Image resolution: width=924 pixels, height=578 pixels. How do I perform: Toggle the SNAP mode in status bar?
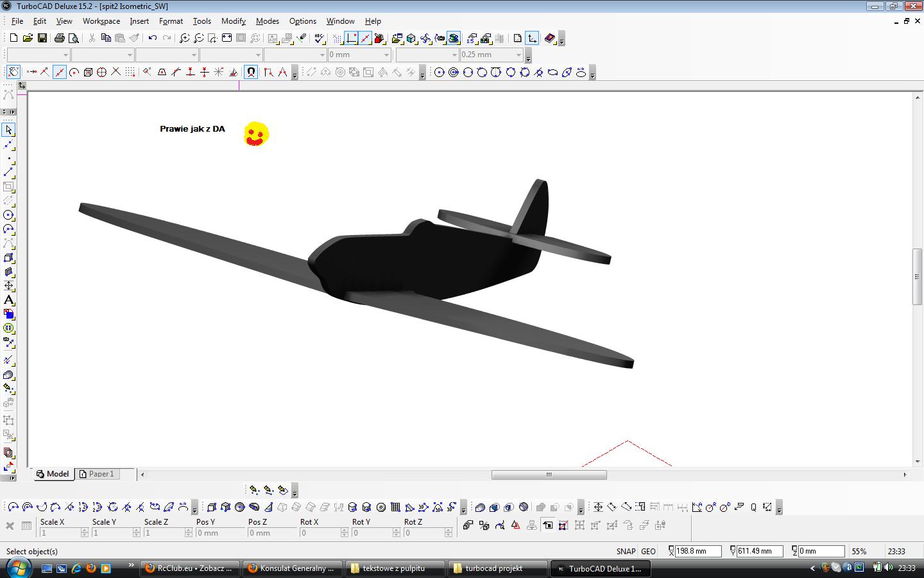click(x=626, y=551)
